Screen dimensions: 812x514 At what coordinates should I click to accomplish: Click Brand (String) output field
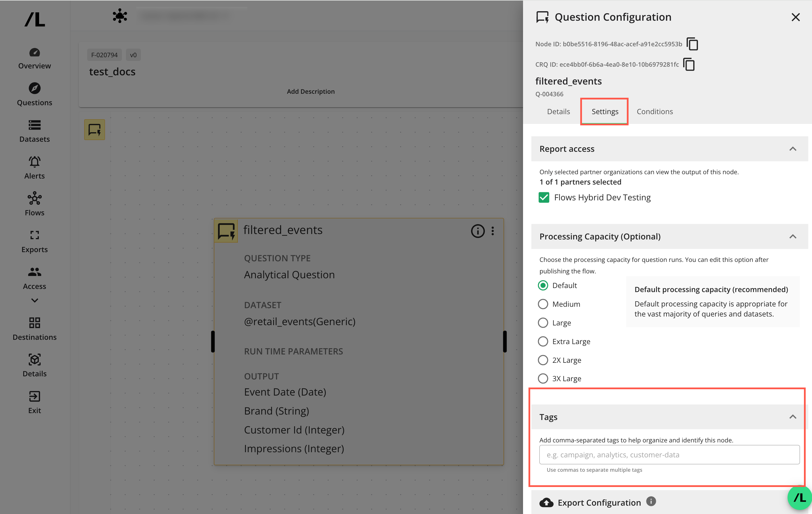(276, 411)
